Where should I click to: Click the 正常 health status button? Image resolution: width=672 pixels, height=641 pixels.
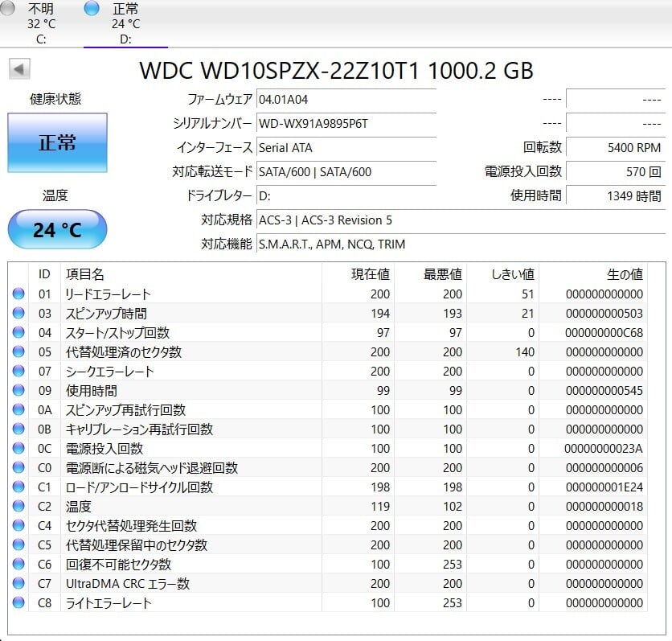pos(57,143)
